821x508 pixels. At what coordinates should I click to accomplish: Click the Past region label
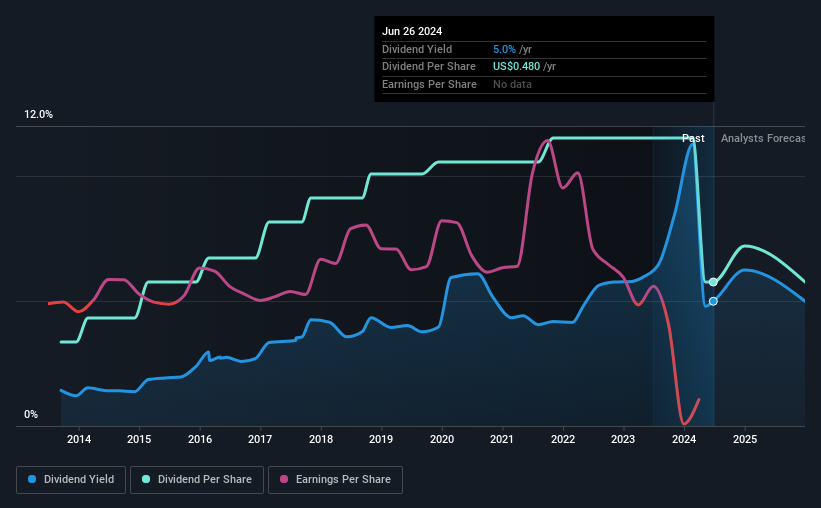click(x=693, y=138)
